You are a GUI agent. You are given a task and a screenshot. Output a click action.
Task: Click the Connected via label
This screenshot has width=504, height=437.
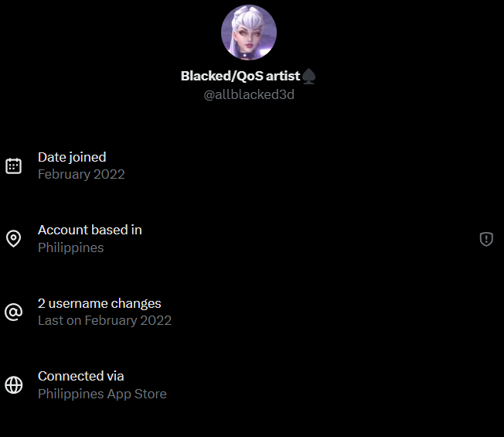[80, 376]
